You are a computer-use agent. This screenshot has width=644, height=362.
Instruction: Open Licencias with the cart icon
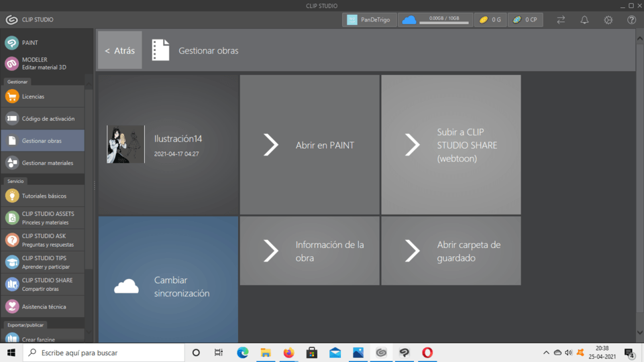43,97
